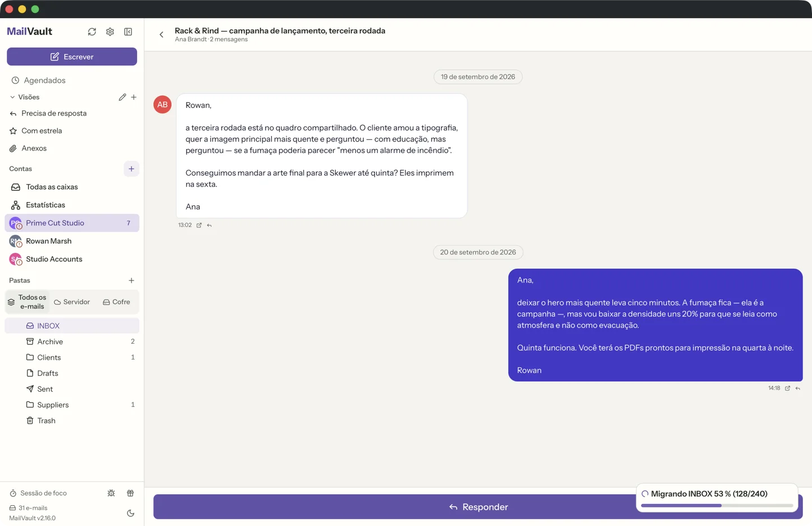Add a new view with plus icon
The height and width of the screenshot is (526, 812).
tap(134, 97)
